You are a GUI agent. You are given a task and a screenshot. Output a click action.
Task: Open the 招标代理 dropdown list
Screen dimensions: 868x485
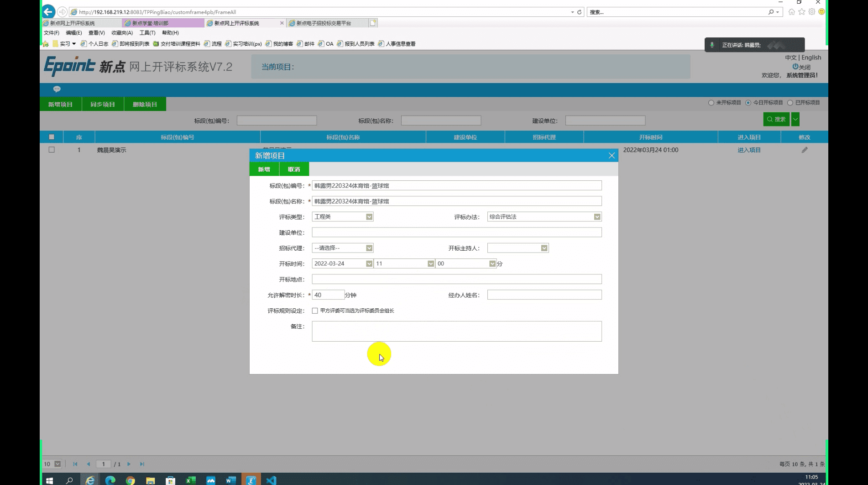[x=369, y=248]
